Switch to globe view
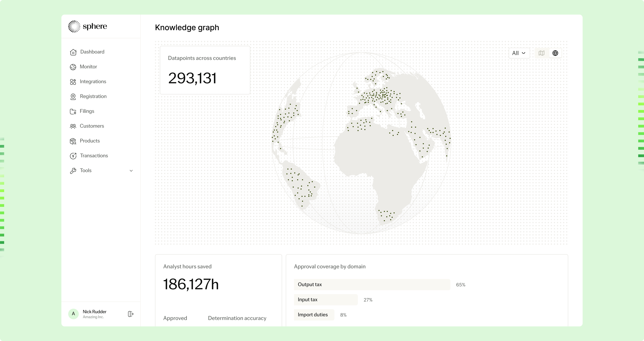This screenshot has height=341, width=644. coord(555,53)
